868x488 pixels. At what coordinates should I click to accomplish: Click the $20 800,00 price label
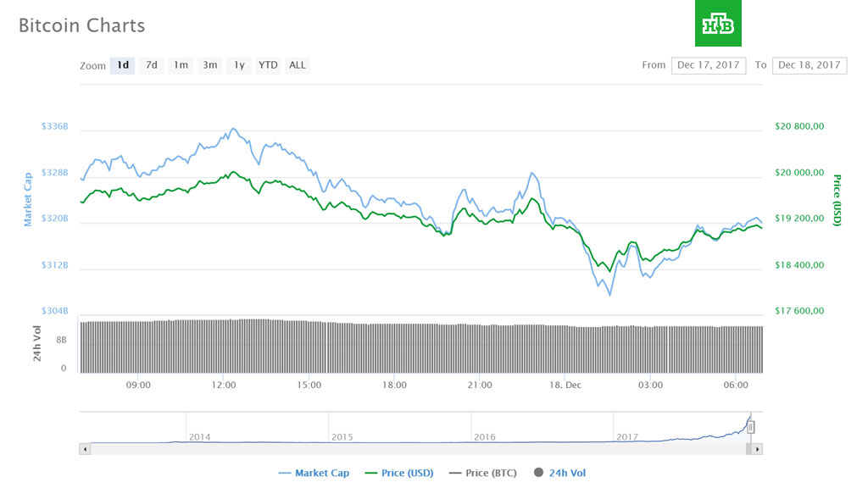point(799,127)
